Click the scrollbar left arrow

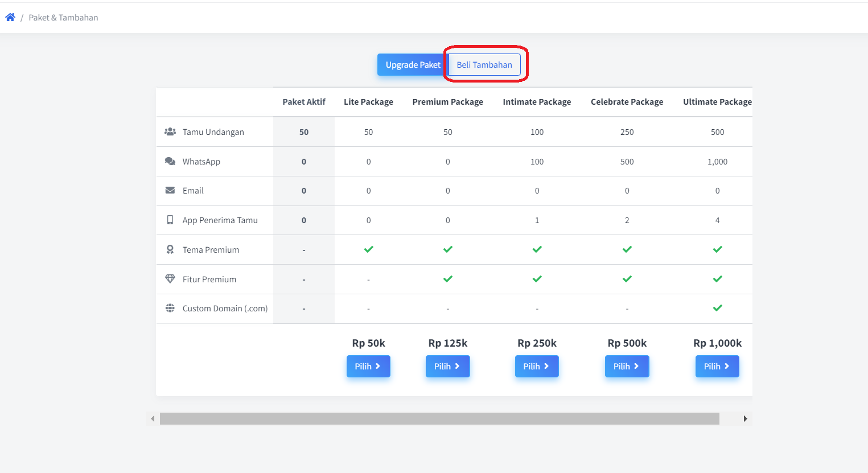point(153,418)
